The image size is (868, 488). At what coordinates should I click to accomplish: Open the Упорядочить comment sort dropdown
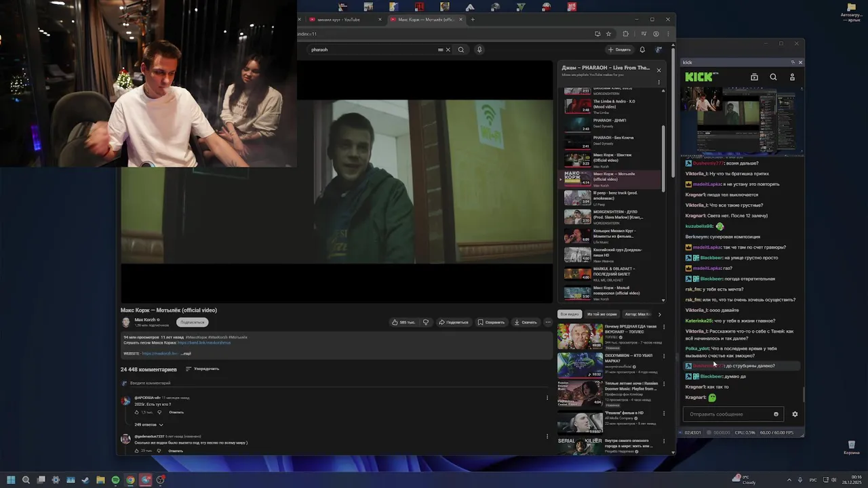point(203,369)
